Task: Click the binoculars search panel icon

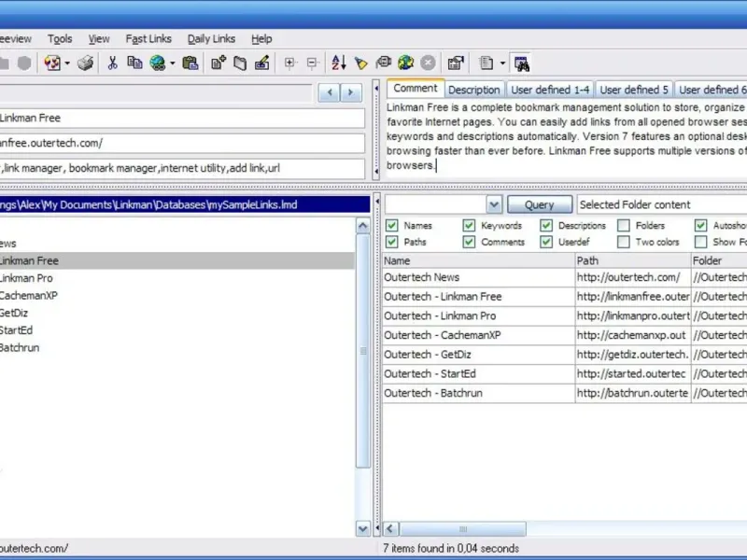Action: tap(521, 63)
